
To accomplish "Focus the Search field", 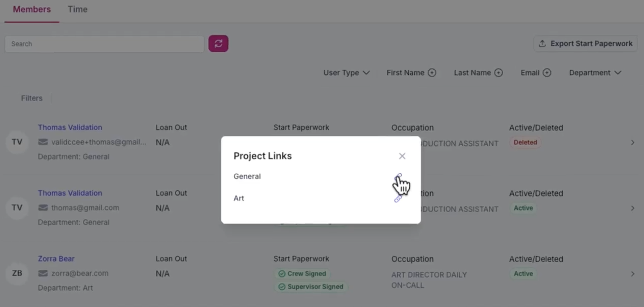I will pyautogui.click(x=104, y=44).
